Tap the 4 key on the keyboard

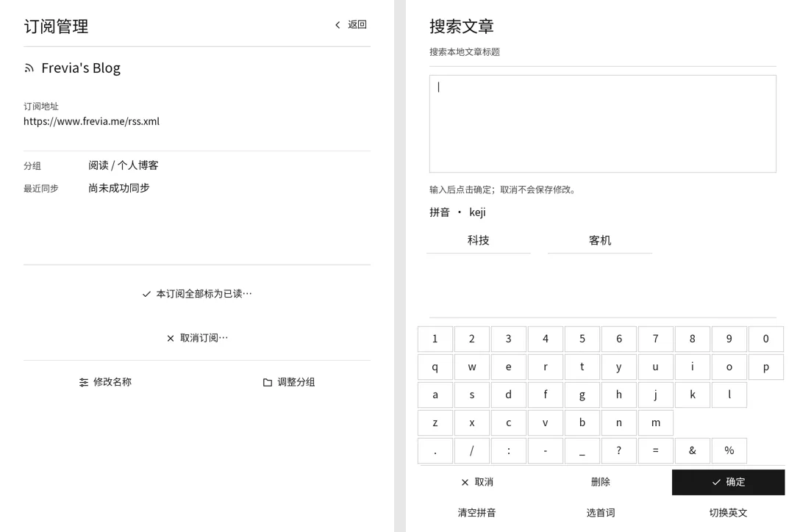(546, 339)
